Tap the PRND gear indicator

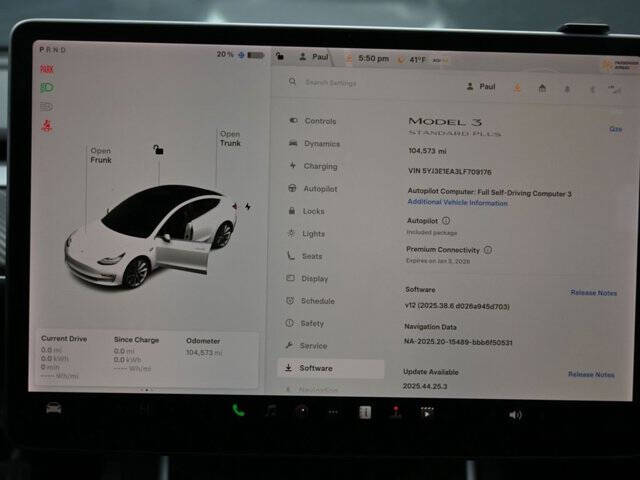(53, 50)
